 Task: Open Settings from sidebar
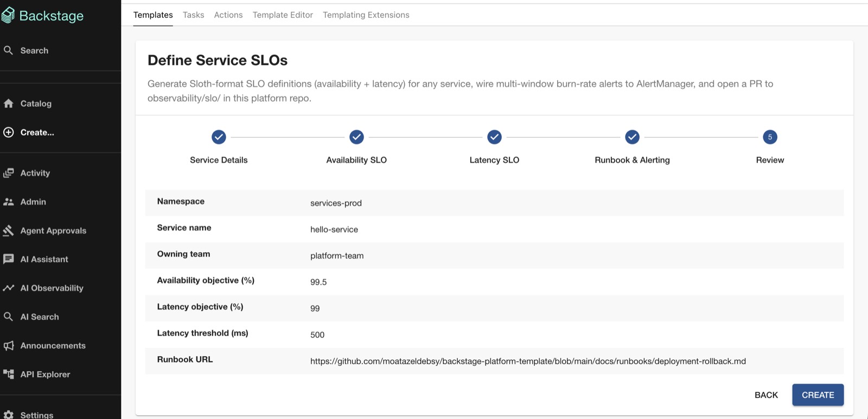point(36,415)
